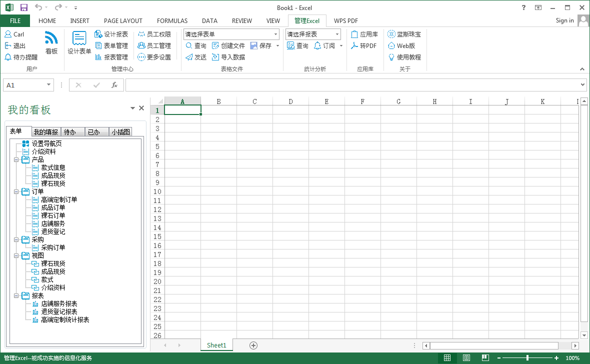Viewport: 590px width, 364px height.
Task: Switch to Page Break Preview in status bar
Action: pos(485,357)
